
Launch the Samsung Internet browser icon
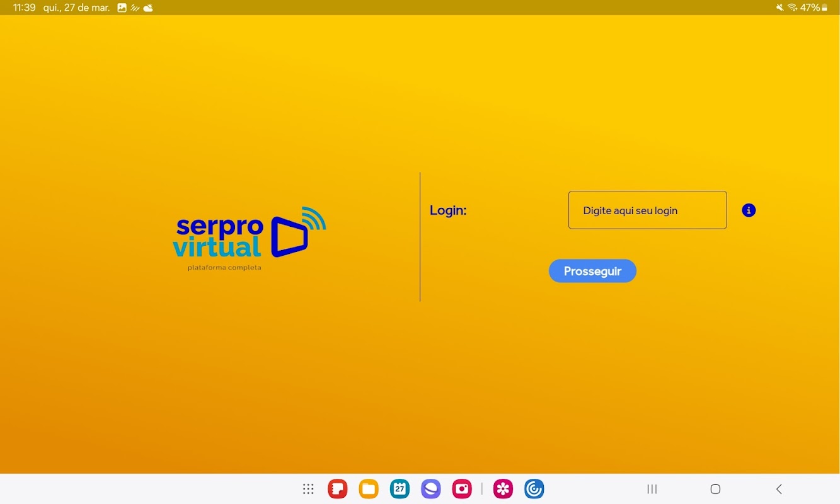point(431,489)
